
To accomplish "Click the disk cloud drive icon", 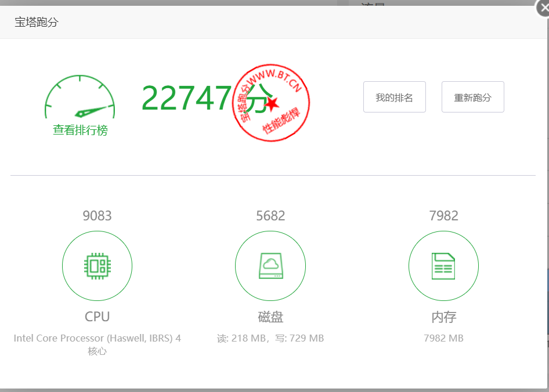I will 270,266.
